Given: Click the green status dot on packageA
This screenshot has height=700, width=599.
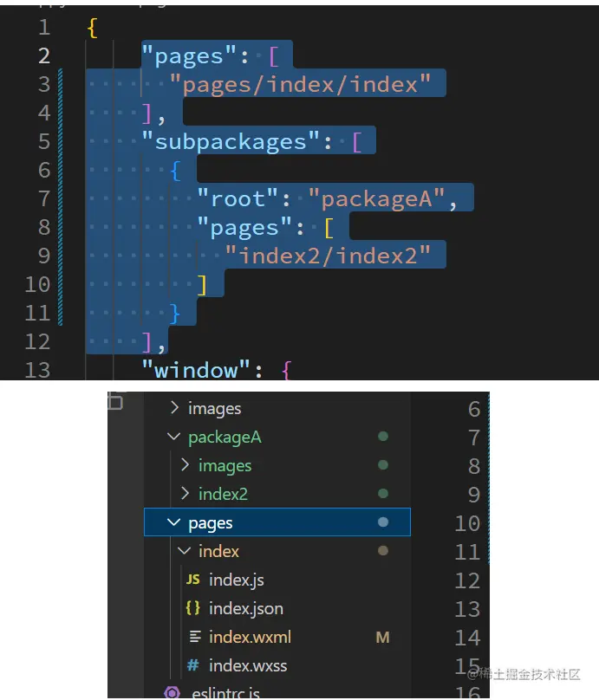Looking at the screenshot, I should (383, 436).
